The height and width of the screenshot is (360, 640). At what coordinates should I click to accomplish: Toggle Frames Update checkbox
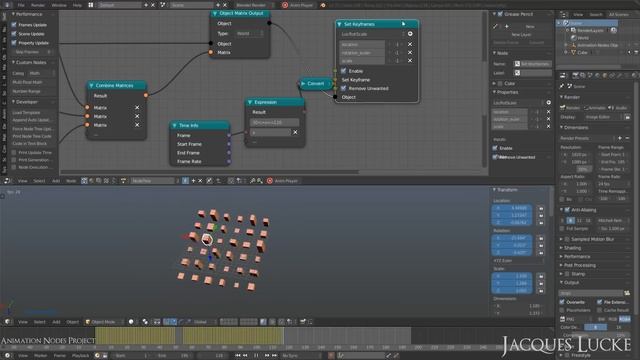tap(14, 25)
